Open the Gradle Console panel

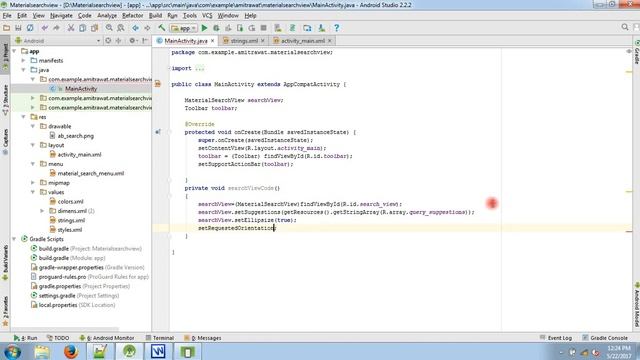pos(605,338)
